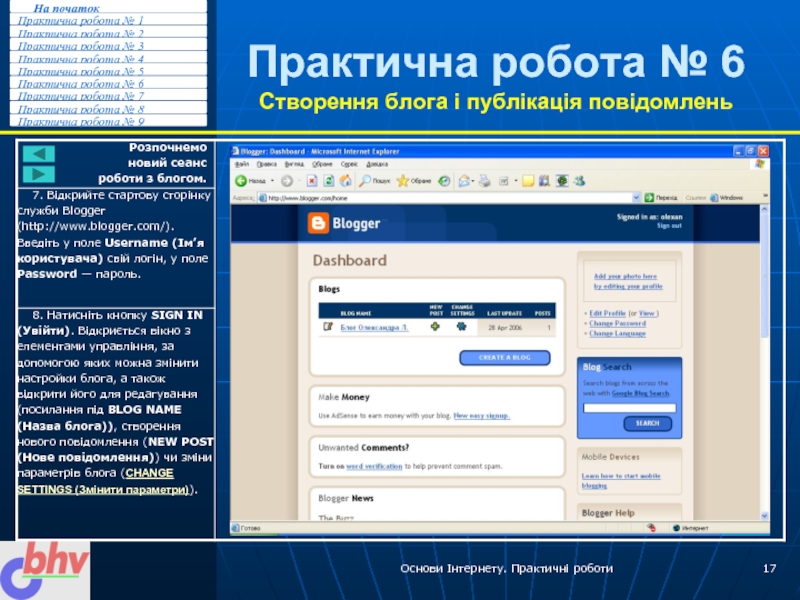
Task: Go to browser Home page icon
Action: 344,181
